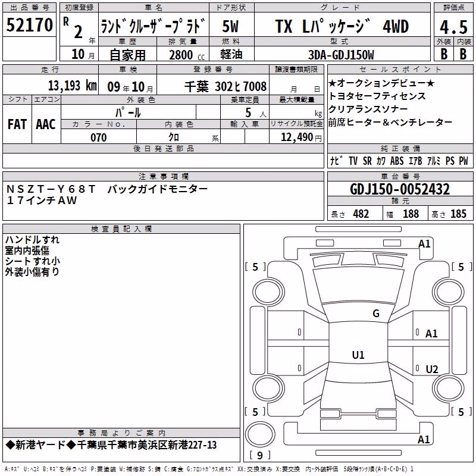
Task: Click the recycle deposit 12,490円
Action: [301, 137]
